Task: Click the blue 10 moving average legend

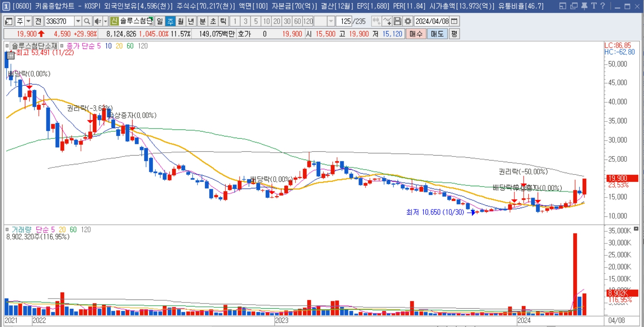Action: coord(108,46)
